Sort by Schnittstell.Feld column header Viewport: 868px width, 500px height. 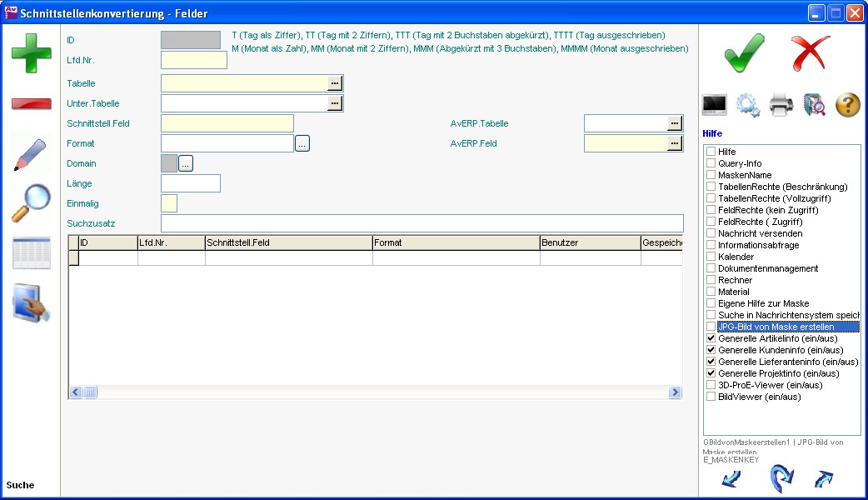click(x=288, y=242)
